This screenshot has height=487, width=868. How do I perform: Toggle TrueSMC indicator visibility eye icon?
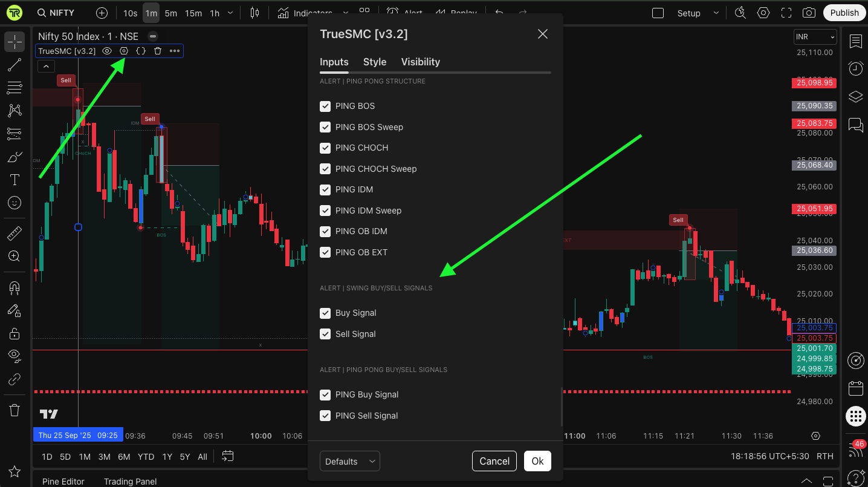[x=107, y=51]
